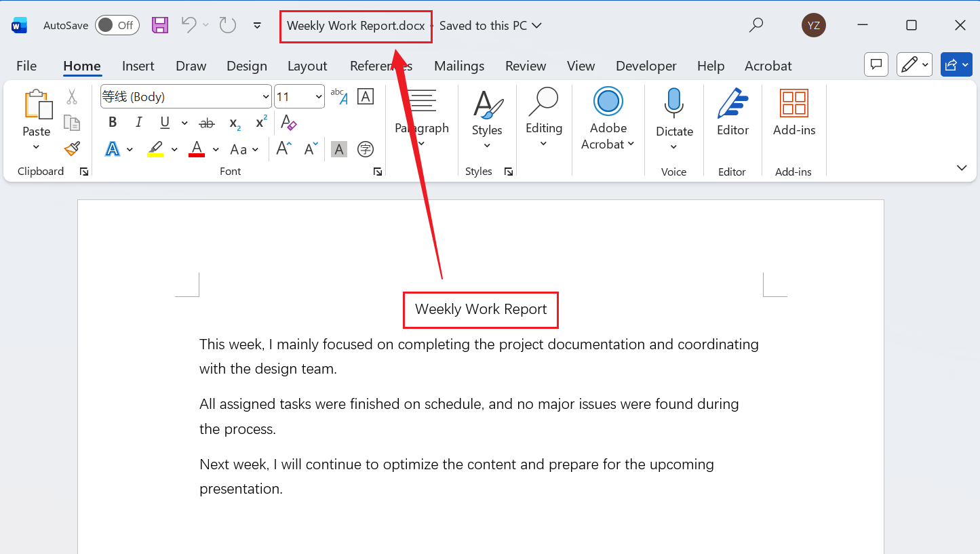Select the Format Painter brush
This screenshot has width=980, height=554.
tap(72, 149)
